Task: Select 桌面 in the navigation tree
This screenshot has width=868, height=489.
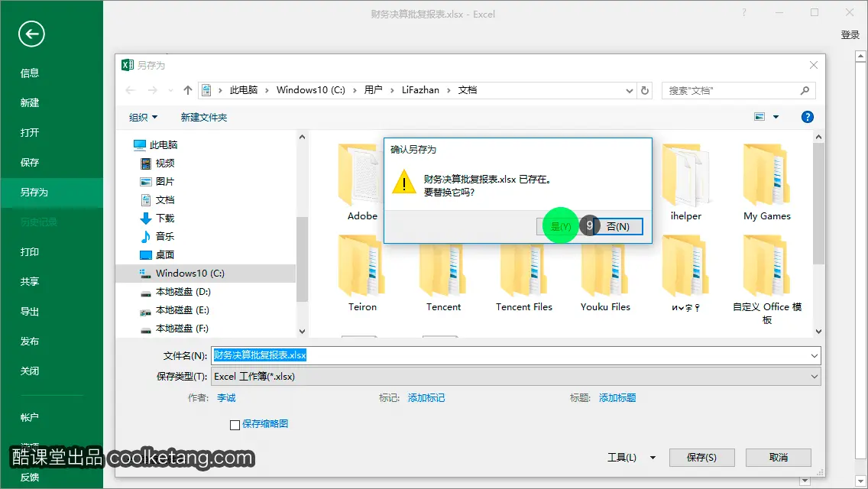Action: coord(157,254)
